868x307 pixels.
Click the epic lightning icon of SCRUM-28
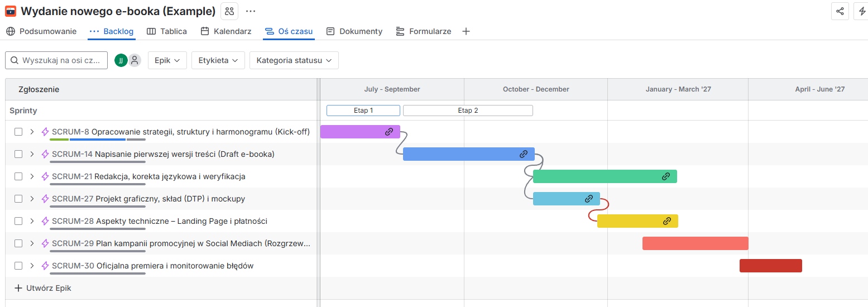45,221
